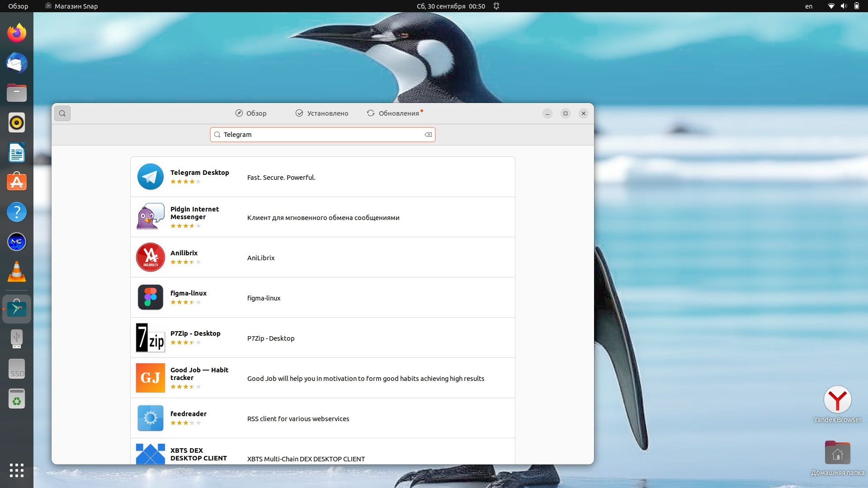Open LibreOffice Writer from the dock
The image size is (868, 488).
tap(17, 152)
